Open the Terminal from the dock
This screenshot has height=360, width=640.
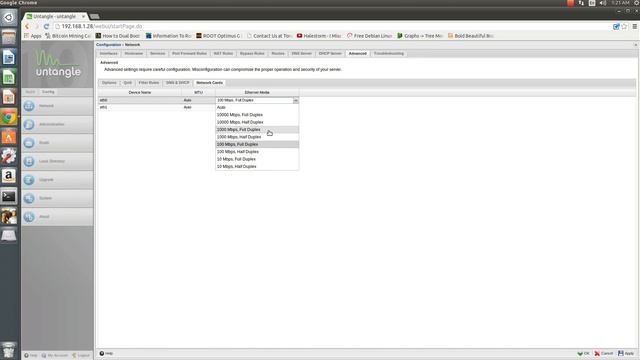[x=9, y=196]
